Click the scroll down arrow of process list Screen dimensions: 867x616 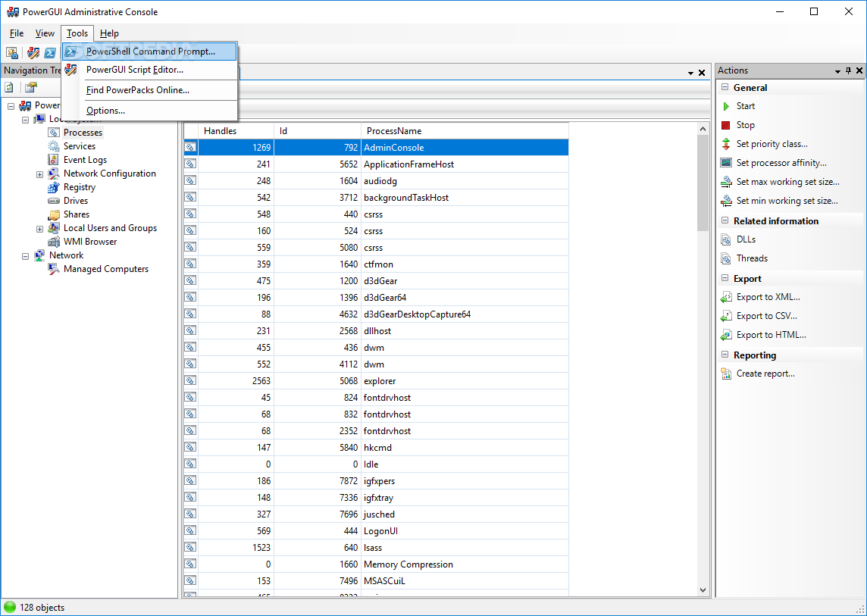tap(703, 590)
